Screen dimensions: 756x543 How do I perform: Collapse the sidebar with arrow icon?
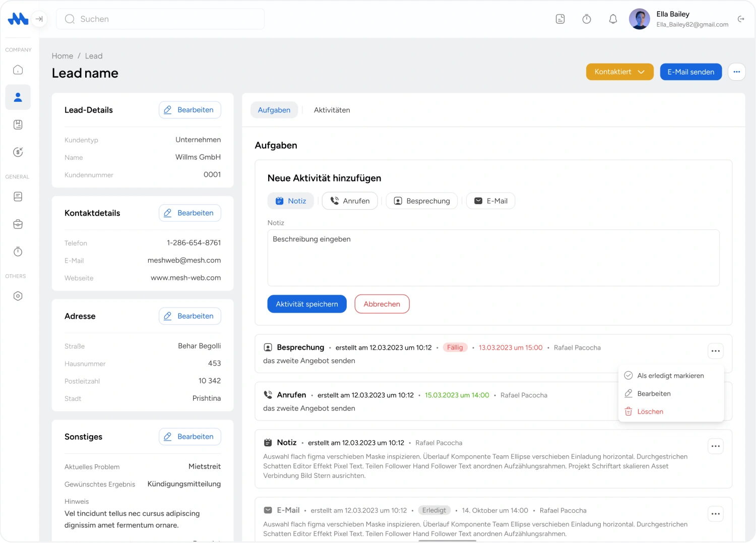pyautogui.click(x=39, y=19)
